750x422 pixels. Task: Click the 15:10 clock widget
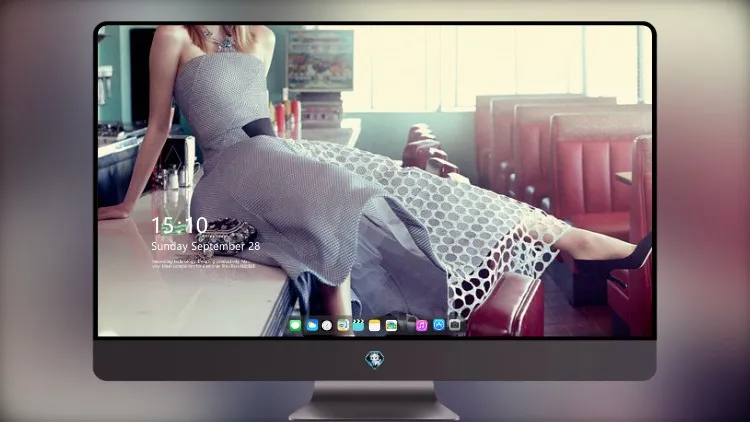coord(179,225)
